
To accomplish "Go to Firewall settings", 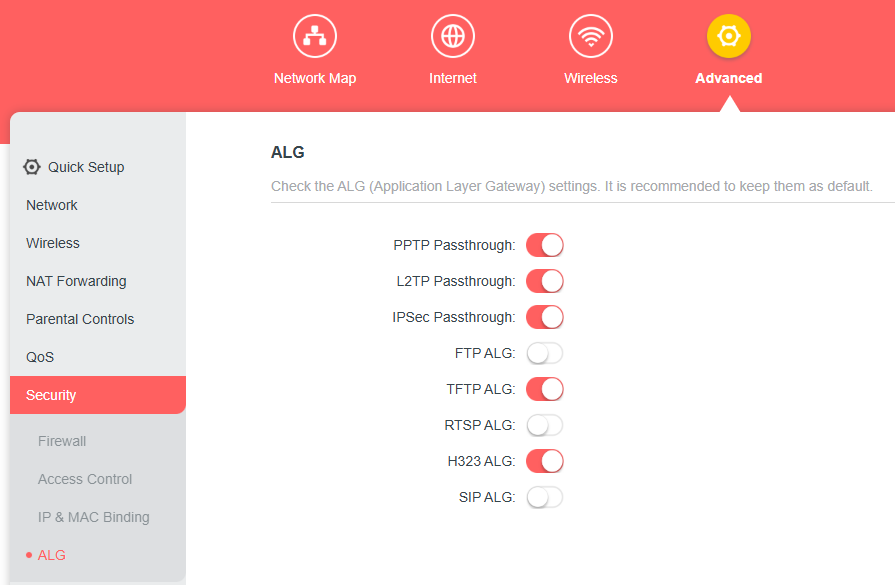I will [62, 441].
